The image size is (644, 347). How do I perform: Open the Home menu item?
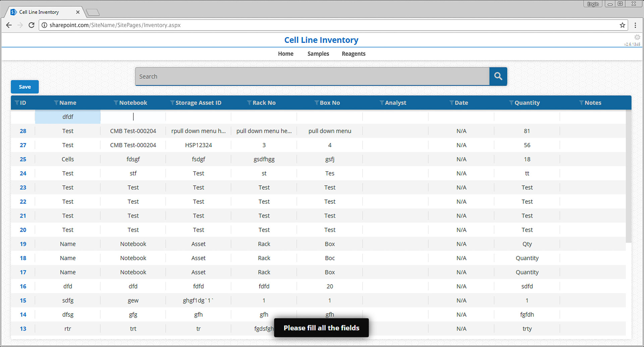[286, 54]
